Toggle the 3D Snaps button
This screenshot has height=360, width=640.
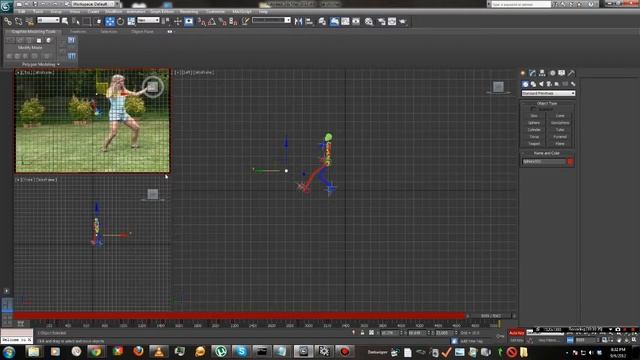pos(201,21)
